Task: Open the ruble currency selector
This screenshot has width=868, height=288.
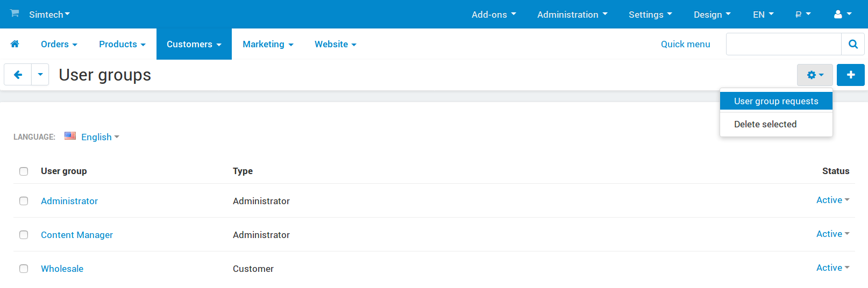Action: click(803, 15)
